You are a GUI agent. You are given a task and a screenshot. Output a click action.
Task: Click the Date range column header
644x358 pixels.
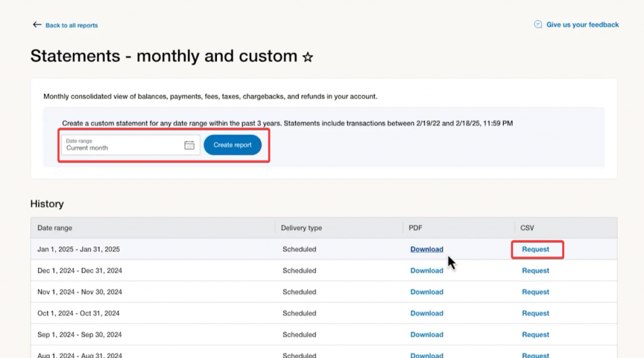click(55, 228)
